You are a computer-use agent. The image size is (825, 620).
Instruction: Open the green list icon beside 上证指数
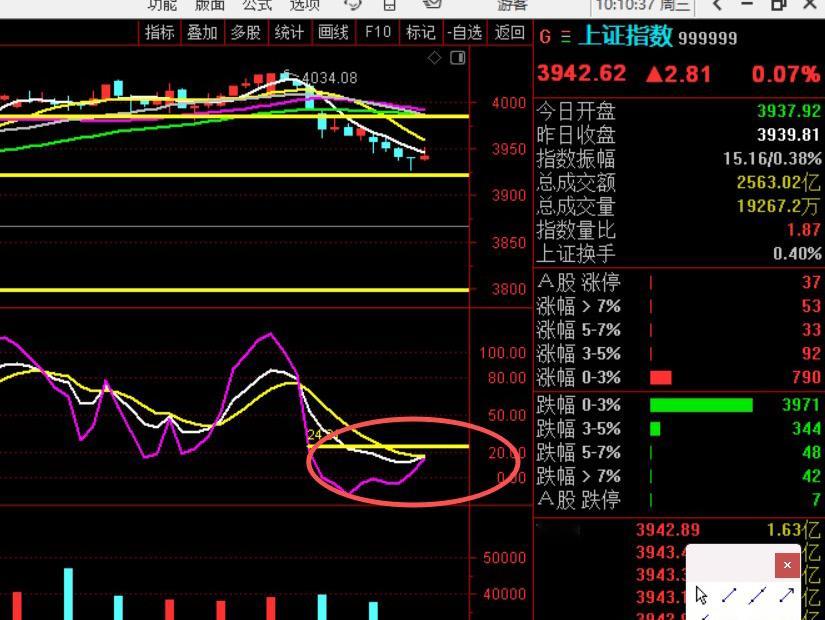pyautogui.click(x=566, y=37)
